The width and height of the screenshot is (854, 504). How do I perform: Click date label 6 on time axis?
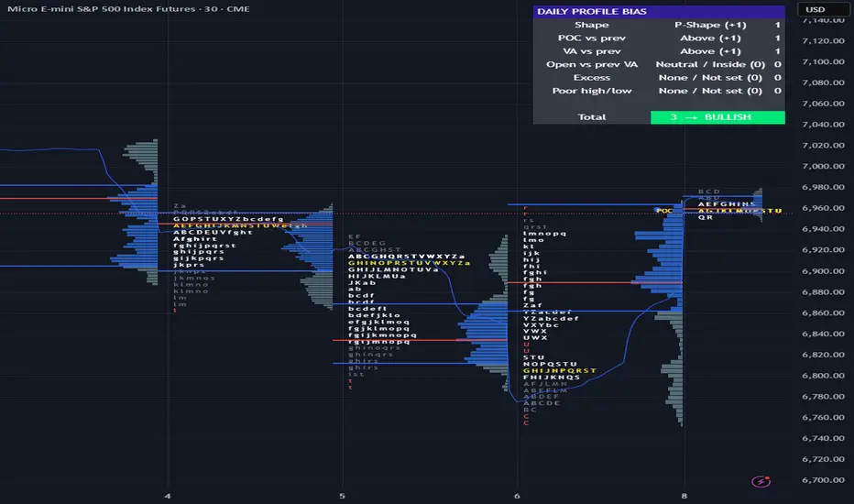click(517, 496)
